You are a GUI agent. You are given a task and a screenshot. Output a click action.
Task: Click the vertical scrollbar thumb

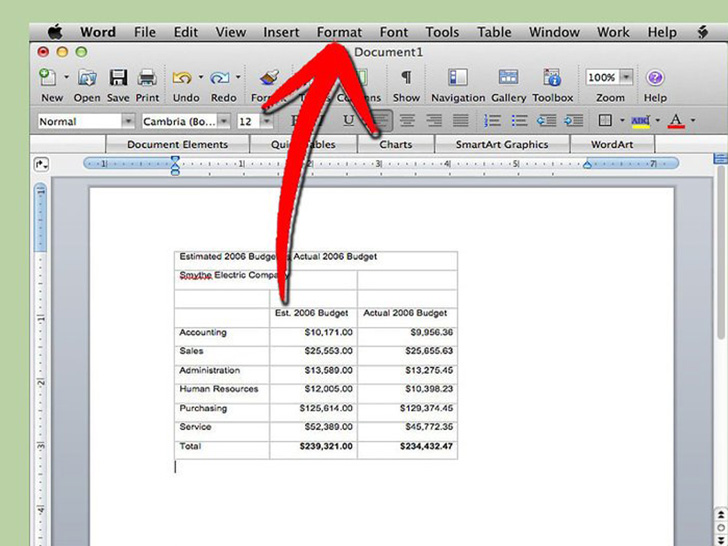tap(721, 252)
